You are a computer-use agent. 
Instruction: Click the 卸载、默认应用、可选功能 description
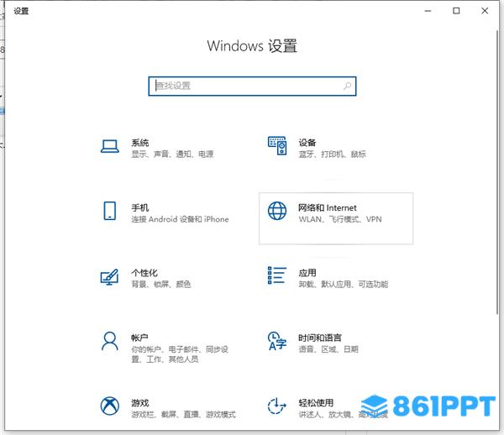coord(344,285)
